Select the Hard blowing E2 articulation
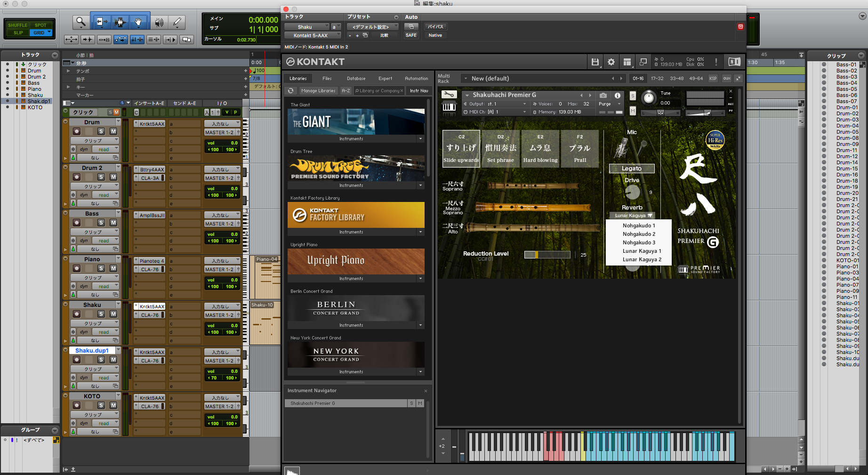The height and width of the screenshot is (475, 868). point(540,149)
